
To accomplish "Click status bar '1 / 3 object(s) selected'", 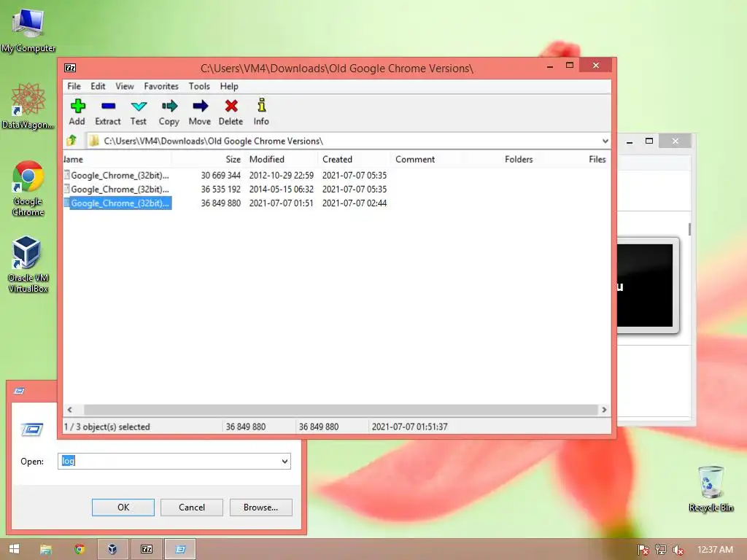I will (x=107, y=427).
